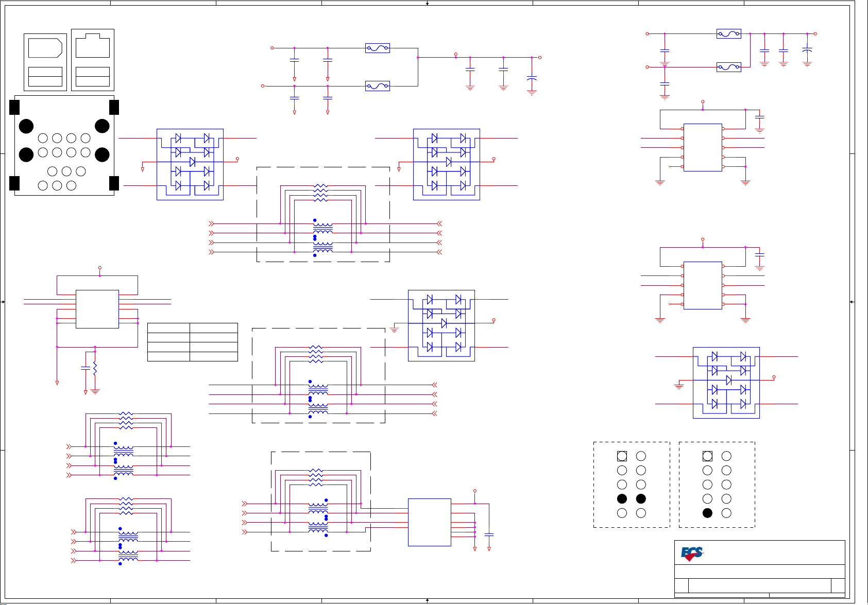This screenshot has height=605, width=868.
Task: Select the upper fuse symbol in top-center circuit
Action: (x=378, y=48)
